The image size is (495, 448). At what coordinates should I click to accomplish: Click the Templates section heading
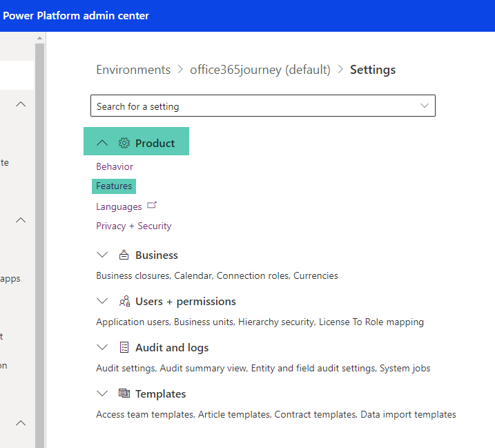pos(161,394)
